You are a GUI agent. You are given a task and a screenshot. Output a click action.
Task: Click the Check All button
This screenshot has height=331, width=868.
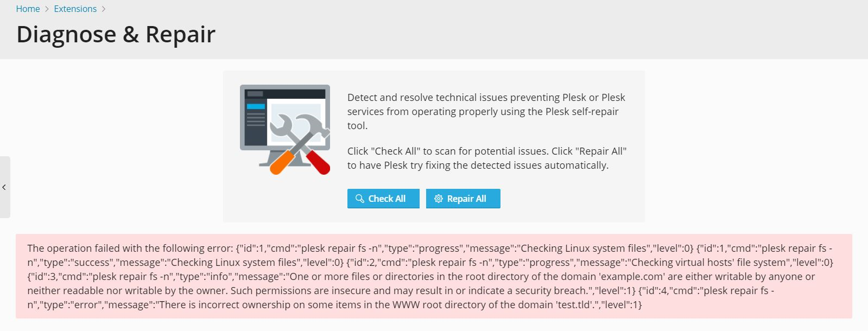pos(383,199)
